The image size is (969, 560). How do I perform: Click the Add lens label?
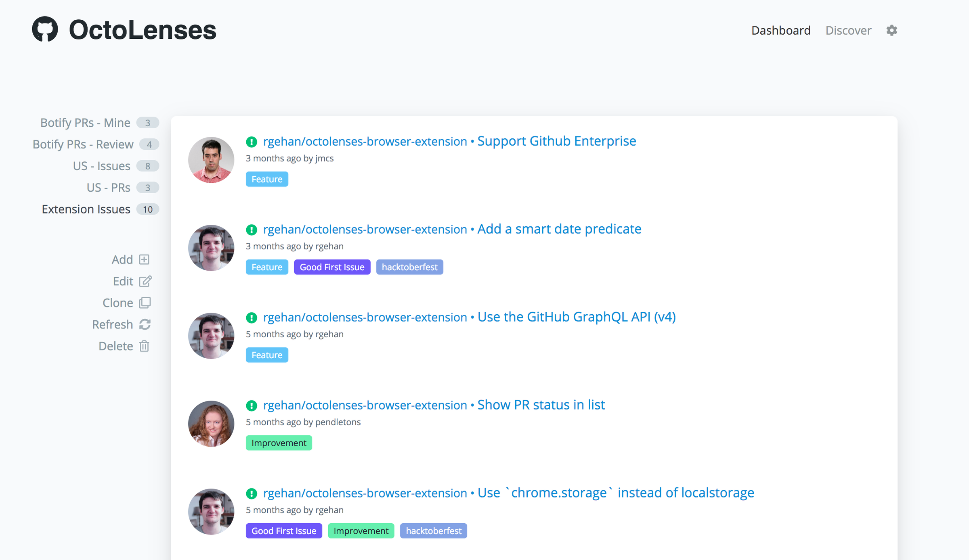coord(122,259)
